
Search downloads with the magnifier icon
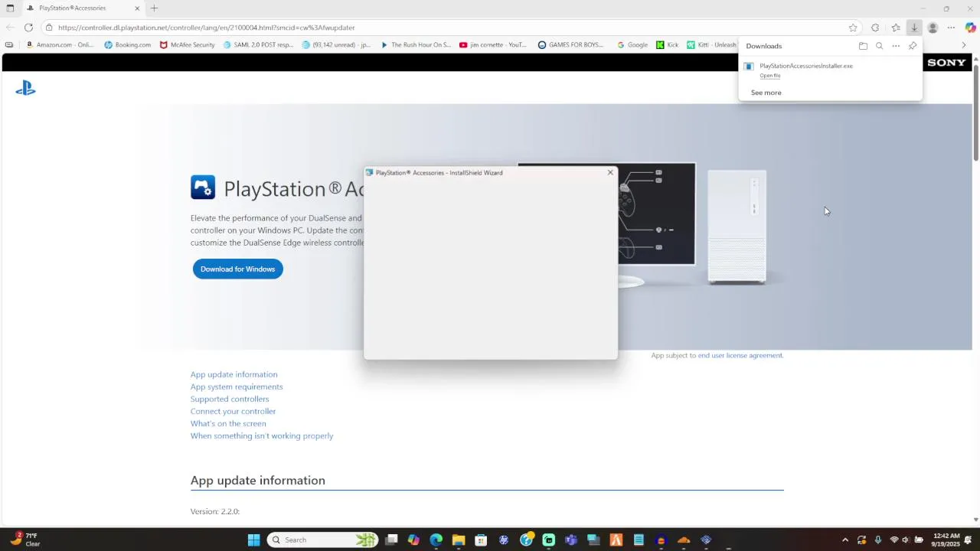point(879,46)
